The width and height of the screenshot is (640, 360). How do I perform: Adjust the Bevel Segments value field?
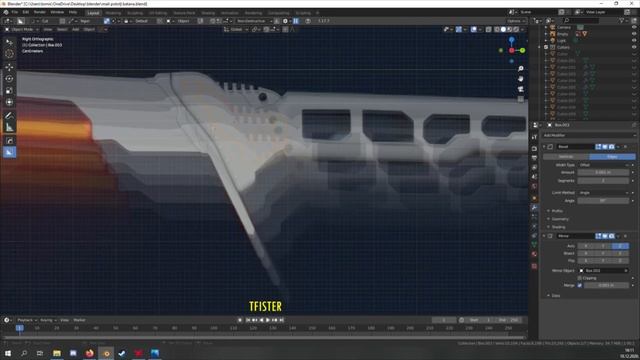[x=603, y=180]
